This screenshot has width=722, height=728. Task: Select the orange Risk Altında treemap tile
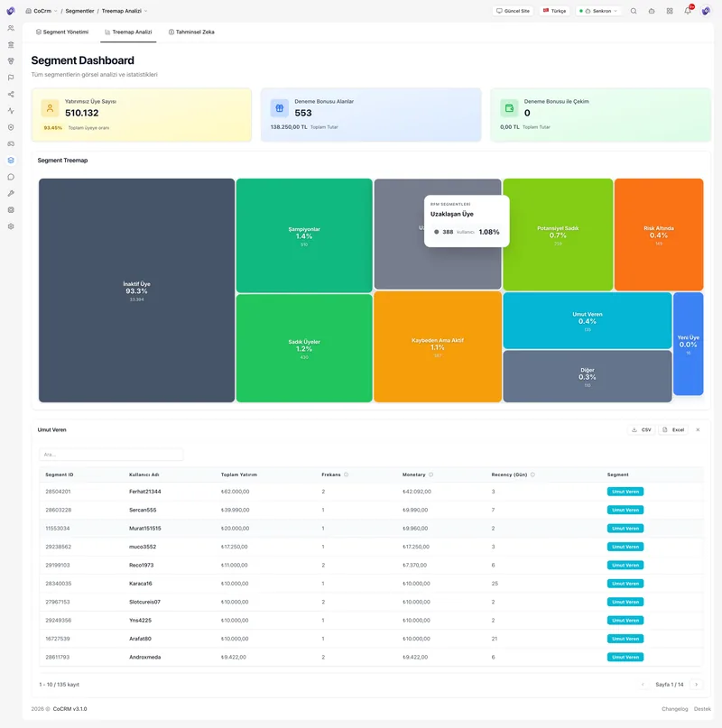pyautogui.click(x=659, y=235)
